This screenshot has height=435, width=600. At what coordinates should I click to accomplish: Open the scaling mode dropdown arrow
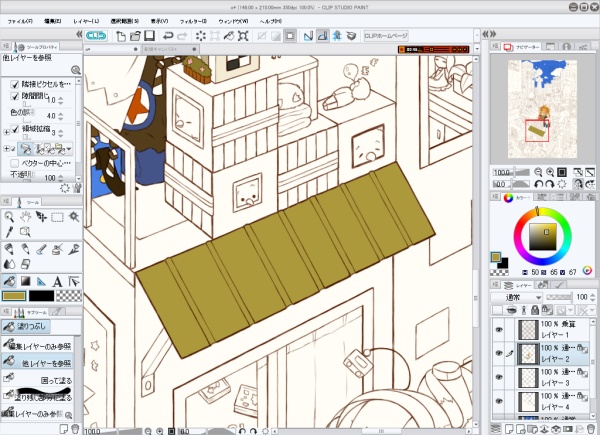tap(69, 148)
